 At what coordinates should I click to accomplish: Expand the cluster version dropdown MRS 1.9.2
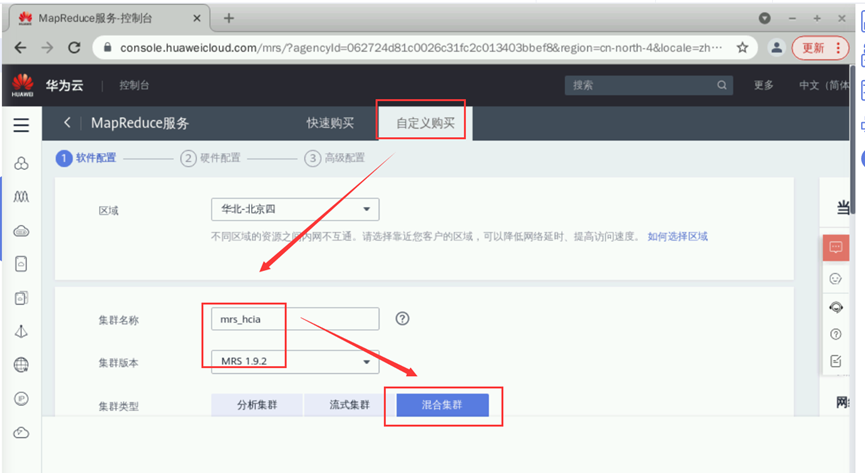coord(295,361)
